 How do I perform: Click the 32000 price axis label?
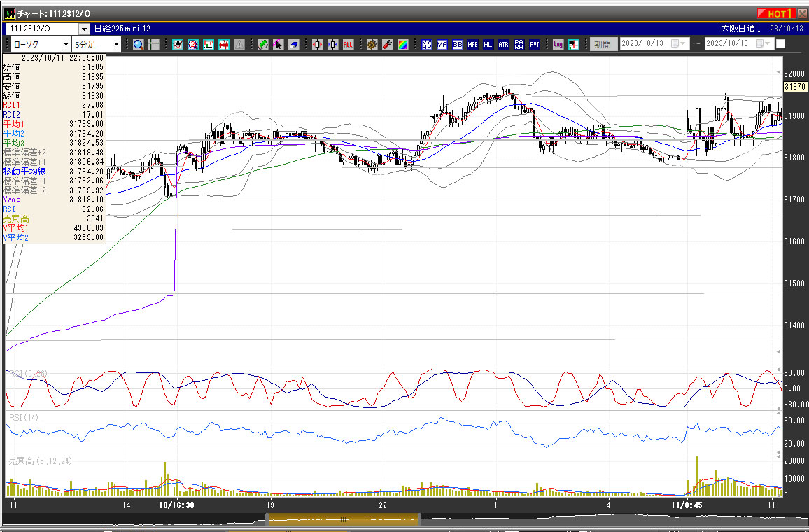[x=794, y=73]
